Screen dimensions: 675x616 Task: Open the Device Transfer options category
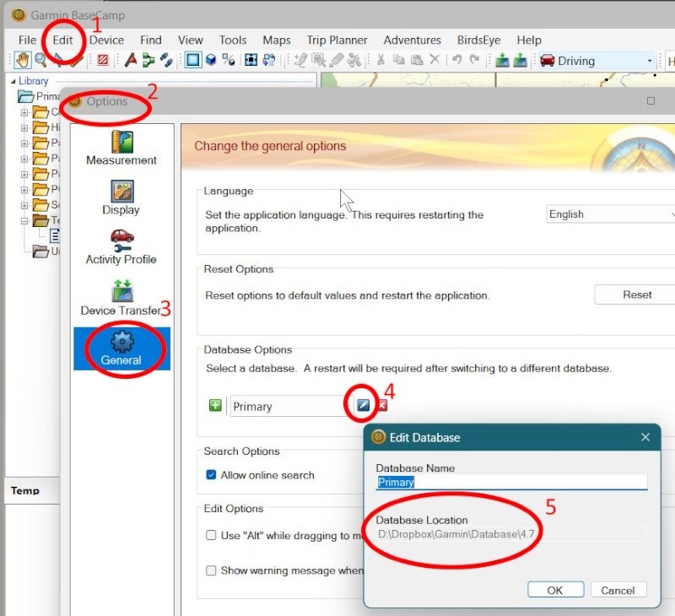coord(121,298)
